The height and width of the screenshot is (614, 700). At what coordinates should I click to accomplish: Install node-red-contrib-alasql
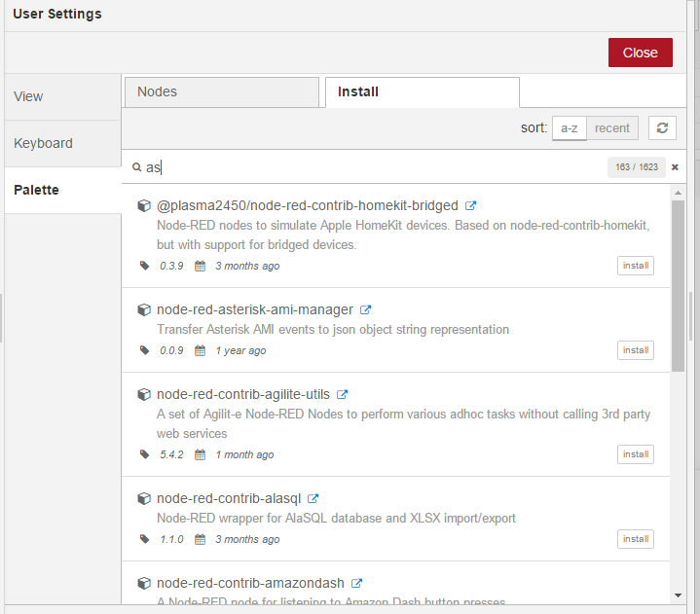(636, 539)
